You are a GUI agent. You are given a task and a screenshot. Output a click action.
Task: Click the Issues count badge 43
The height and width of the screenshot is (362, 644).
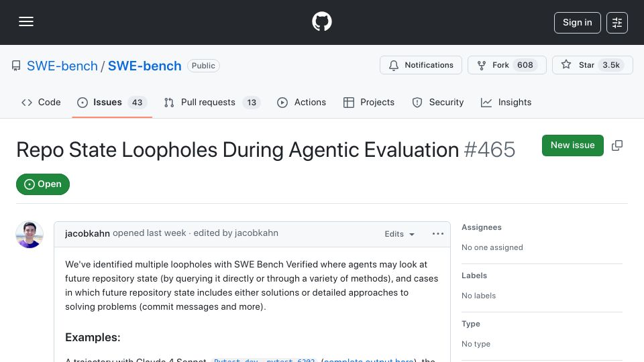(x=137, y=103)
